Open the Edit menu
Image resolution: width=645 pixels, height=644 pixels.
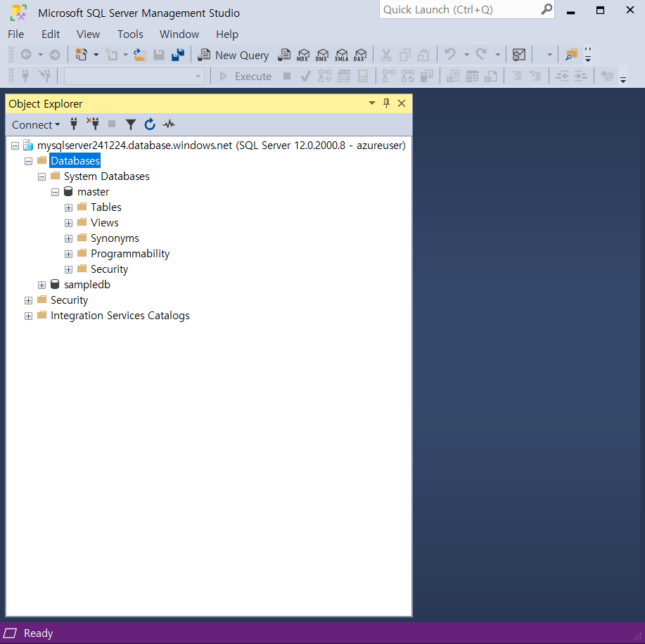pyautogui.click(x=51, y=34)
